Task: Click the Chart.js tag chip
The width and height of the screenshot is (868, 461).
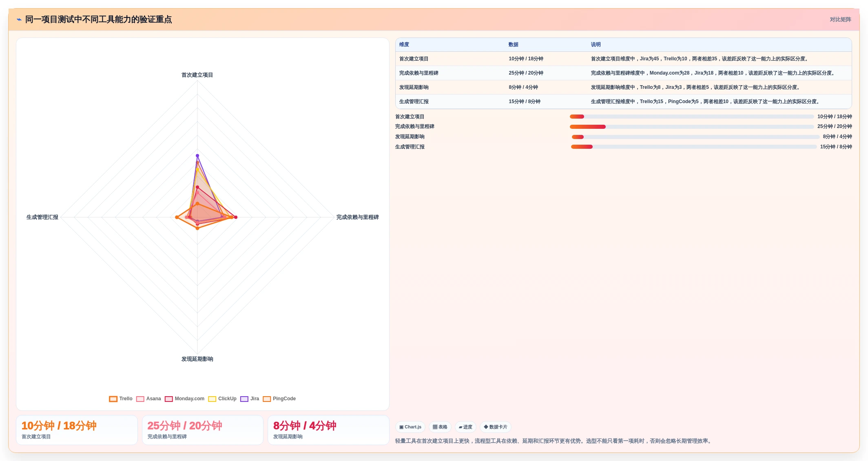Action: (x=410, y=427)
